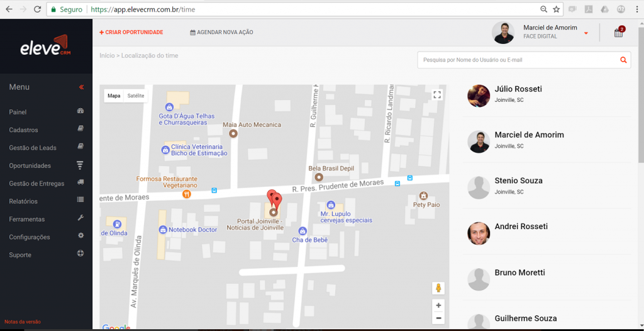Click Cha de Bebê shop marker
The image size is (644, 331).
[303, 231]
